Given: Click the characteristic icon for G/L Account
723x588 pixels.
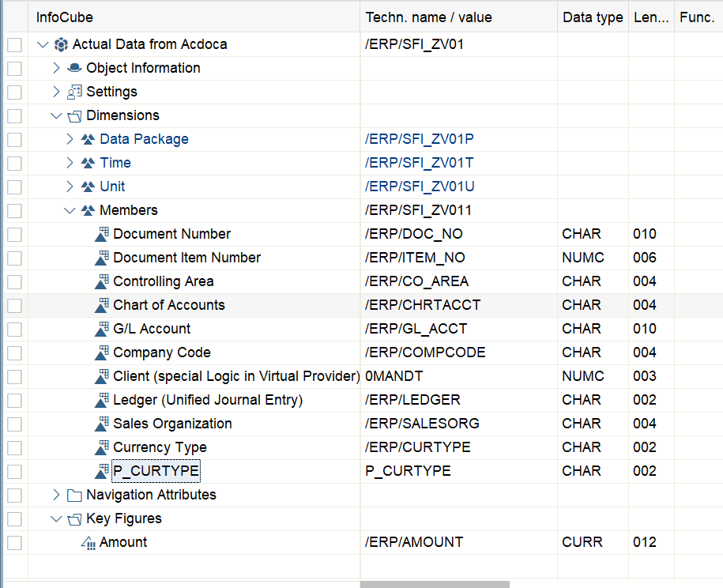Looking at the screenshot, I should point(101,329).
